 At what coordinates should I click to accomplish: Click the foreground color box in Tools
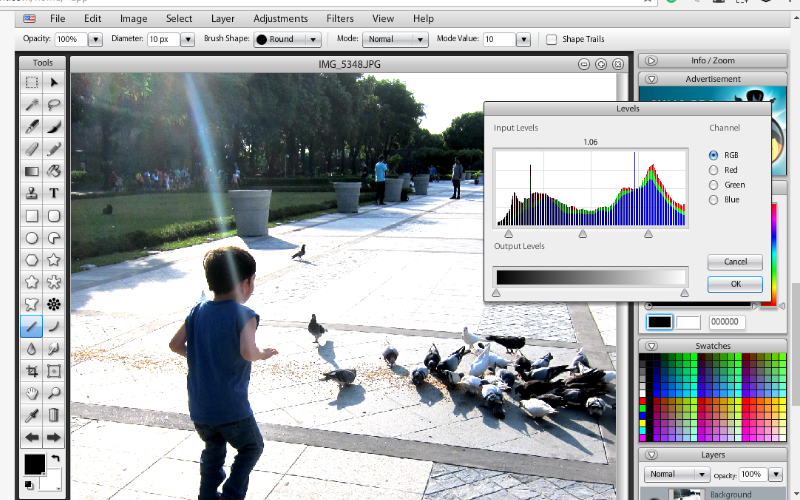point(35,464)
